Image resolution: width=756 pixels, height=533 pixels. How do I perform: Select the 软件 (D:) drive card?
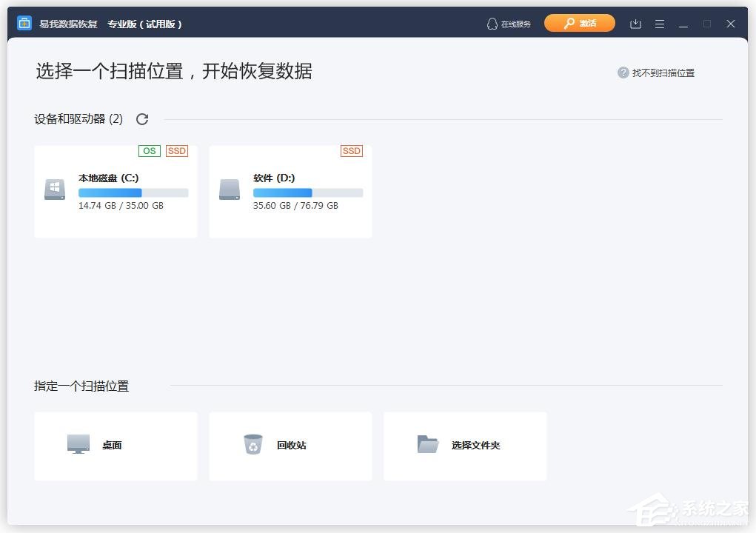coord(290,191)
